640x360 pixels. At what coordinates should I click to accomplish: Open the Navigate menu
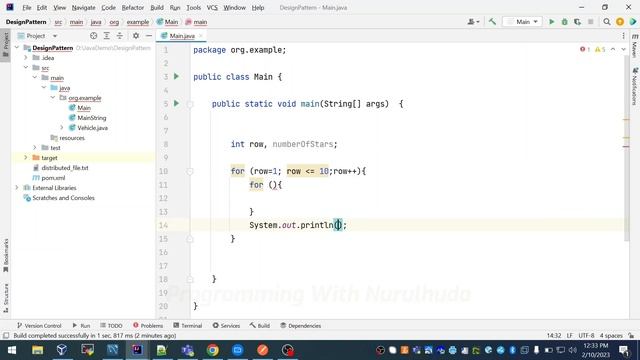[83, 7]
